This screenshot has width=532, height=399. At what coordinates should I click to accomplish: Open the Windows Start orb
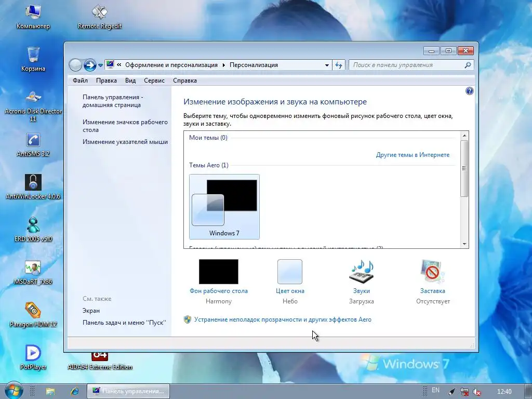click(x=14, y=391)
